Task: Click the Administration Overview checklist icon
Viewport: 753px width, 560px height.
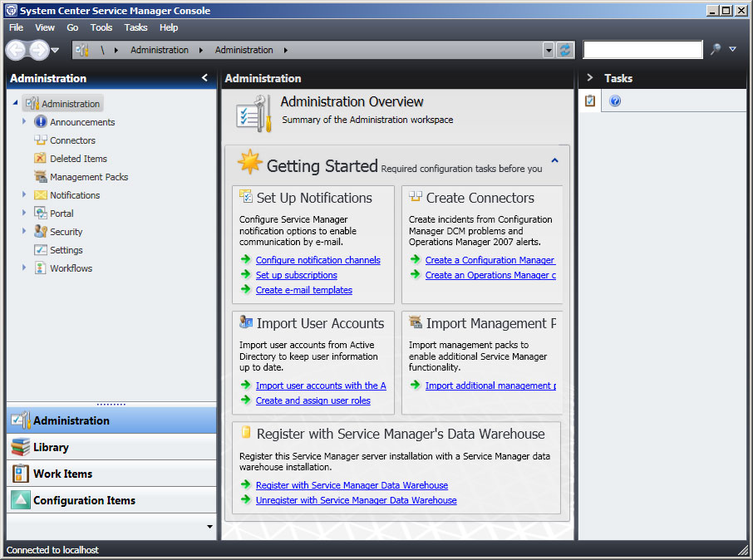Action: point(253,113)
